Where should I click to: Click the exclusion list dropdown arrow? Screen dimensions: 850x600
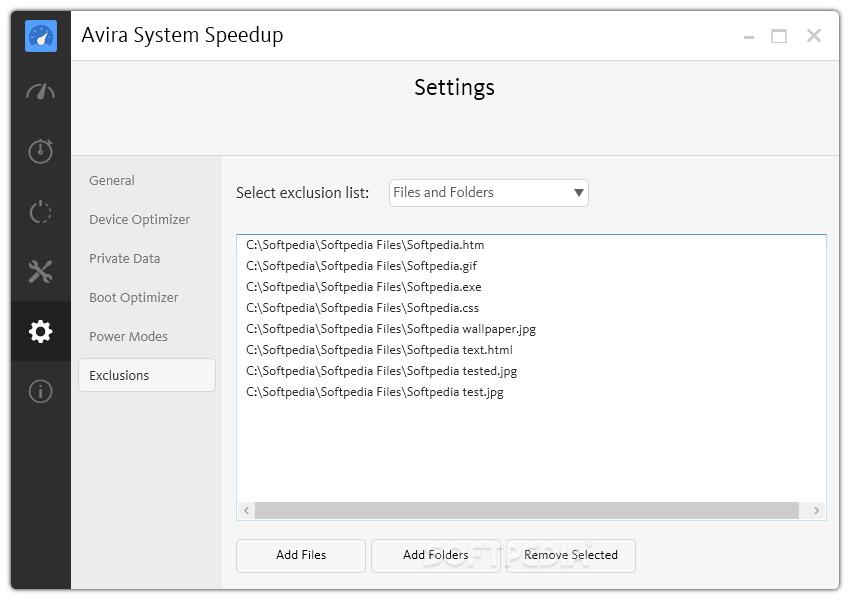click(578, 193)
